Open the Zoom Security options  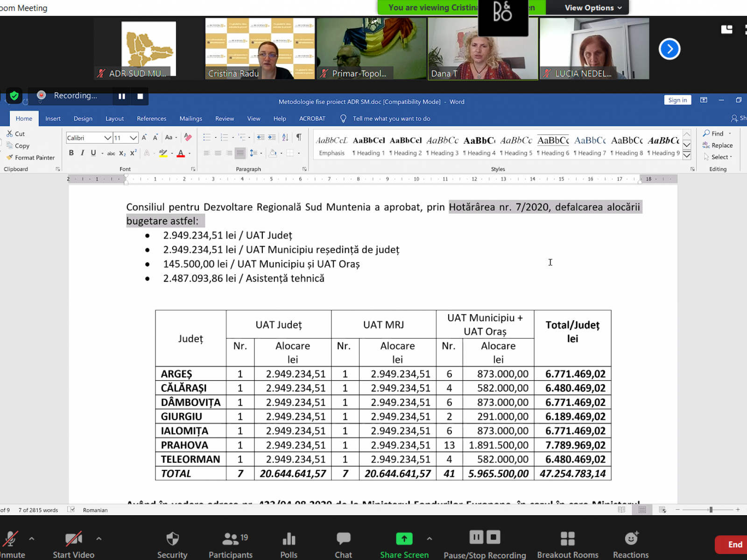click(172, 544)
